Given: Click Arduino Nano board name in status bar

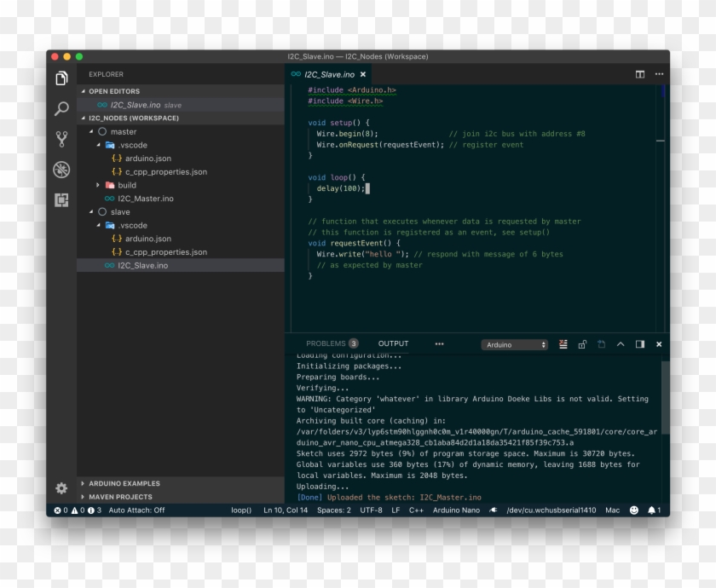Looking at the screenshot, I should point(456,510).
